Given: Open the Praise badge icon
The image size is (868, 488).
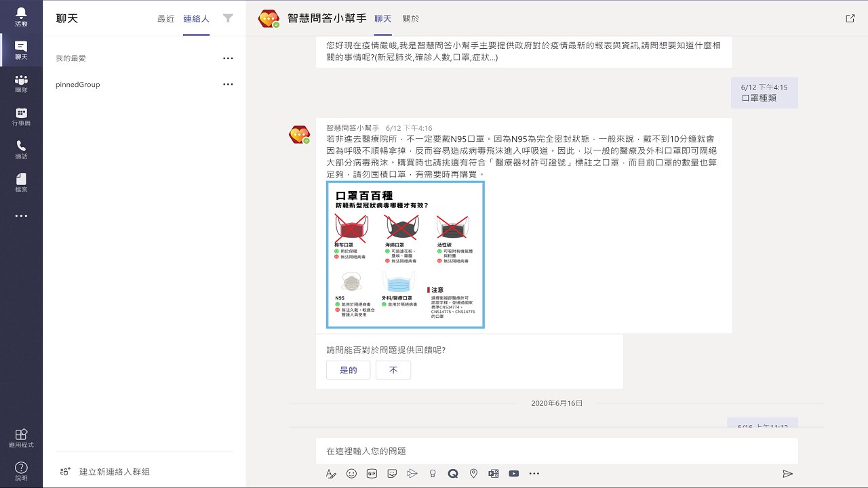Looking at the screenshot, I should 433,474.
